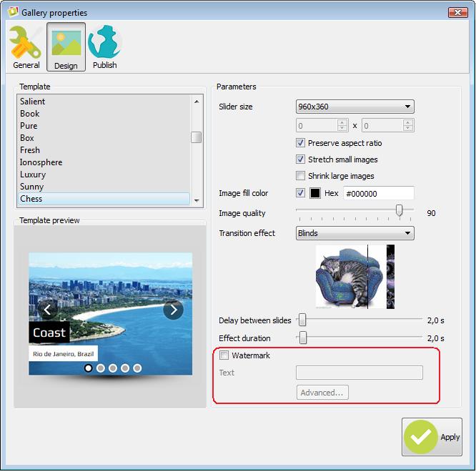
Task: Click the template list scrollbar thumb
Action: (x=196, y=137)
